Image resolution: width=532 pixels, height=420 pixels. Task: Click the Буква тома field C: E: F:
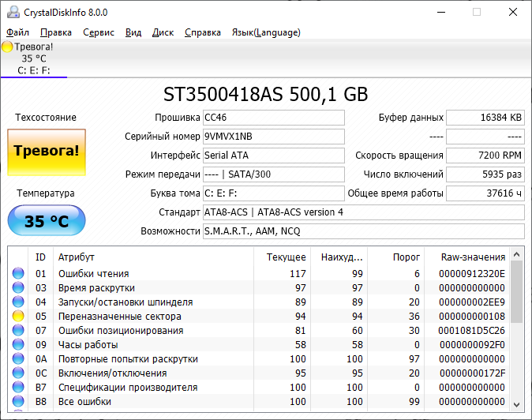[x=274, y=193]
